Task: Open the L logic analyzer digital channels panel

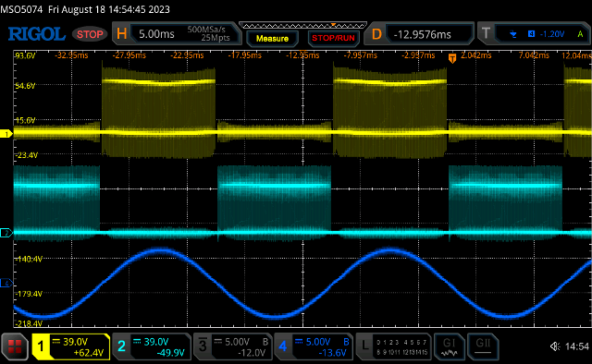Action: pyautogui.click(x=394, y=346)
